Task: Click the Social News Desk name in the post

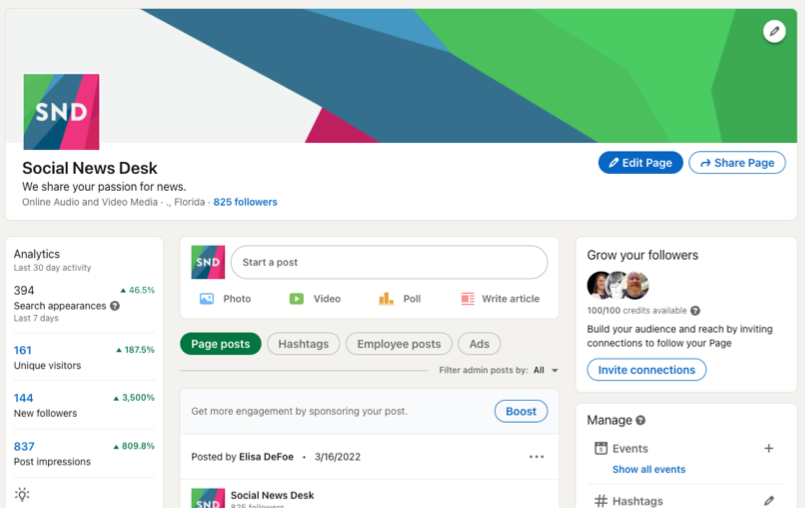Action: 272,495
